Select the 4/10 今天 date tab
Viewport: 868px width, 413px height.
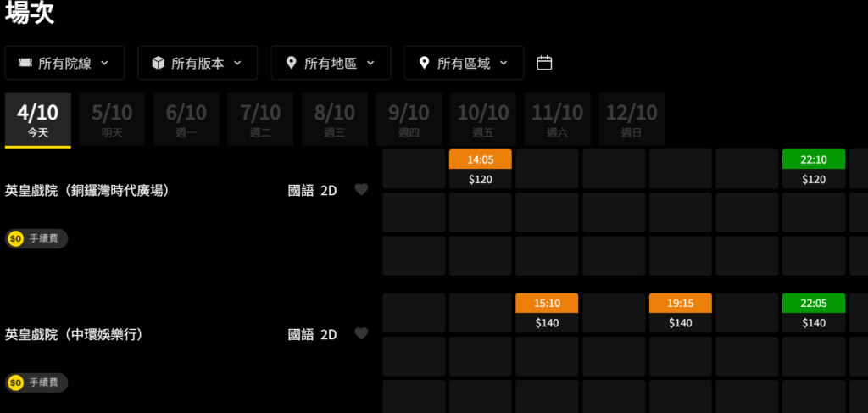tap(37, 120)
